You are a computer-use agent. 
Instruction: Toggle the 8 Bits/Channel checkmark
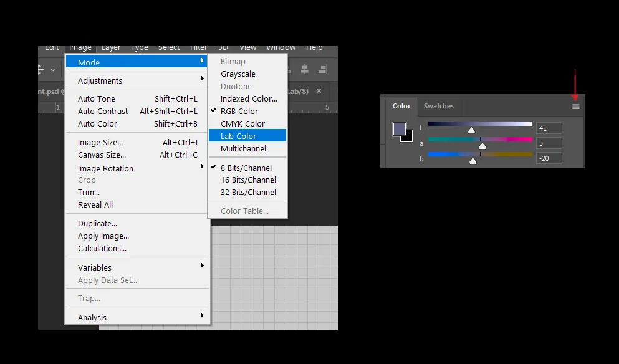(214, 167)
